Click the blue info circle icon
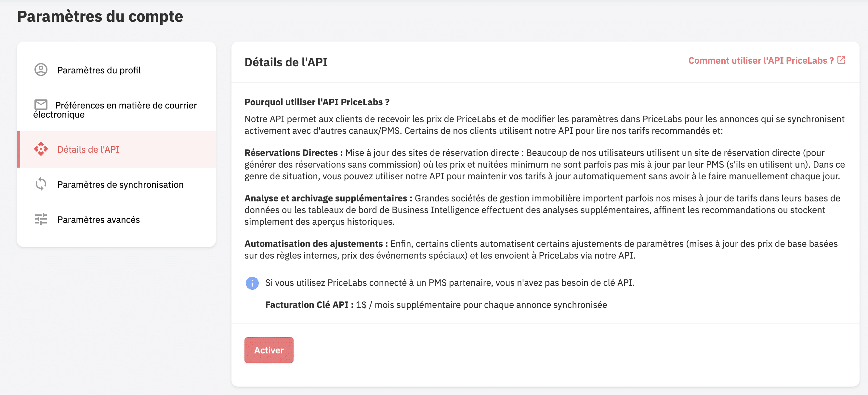Image resolution: width=868 pixels, height=395 pixels. 252,283
